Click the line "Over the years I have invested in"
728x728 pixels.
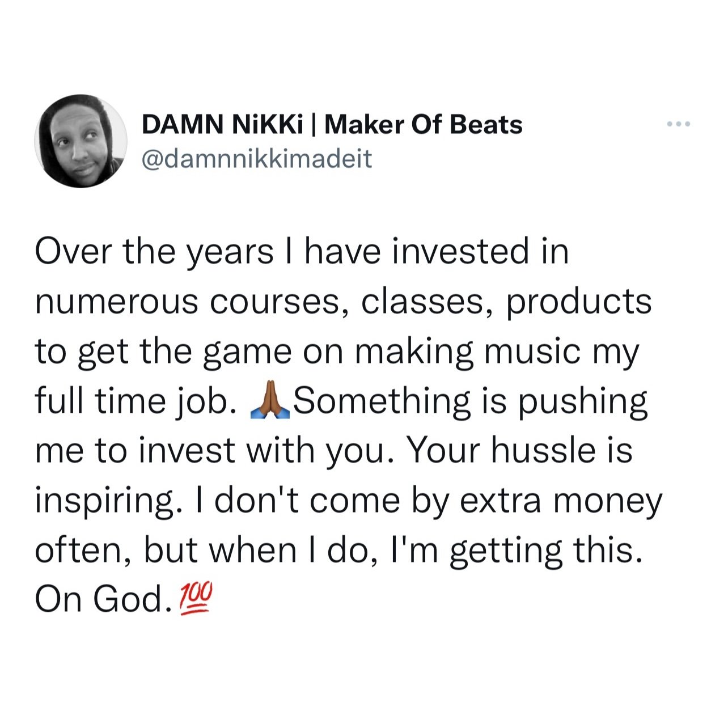click(302, 252)
